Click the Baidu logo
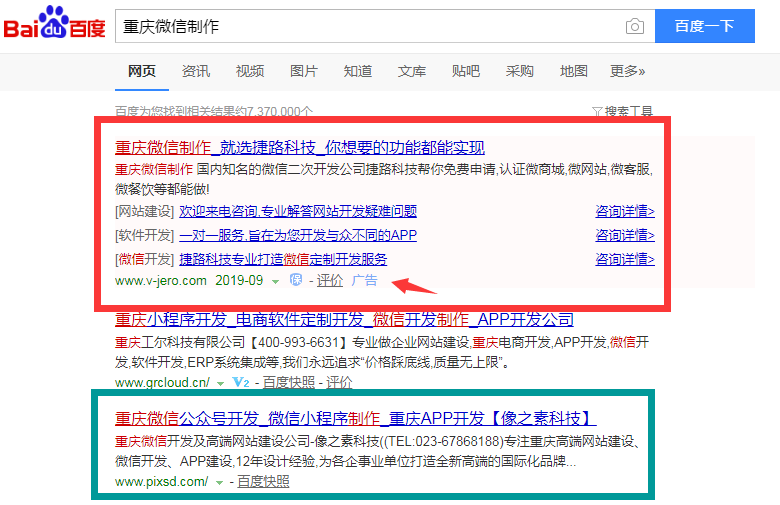Viewport: 780px width, 505px height. point(54,23)
